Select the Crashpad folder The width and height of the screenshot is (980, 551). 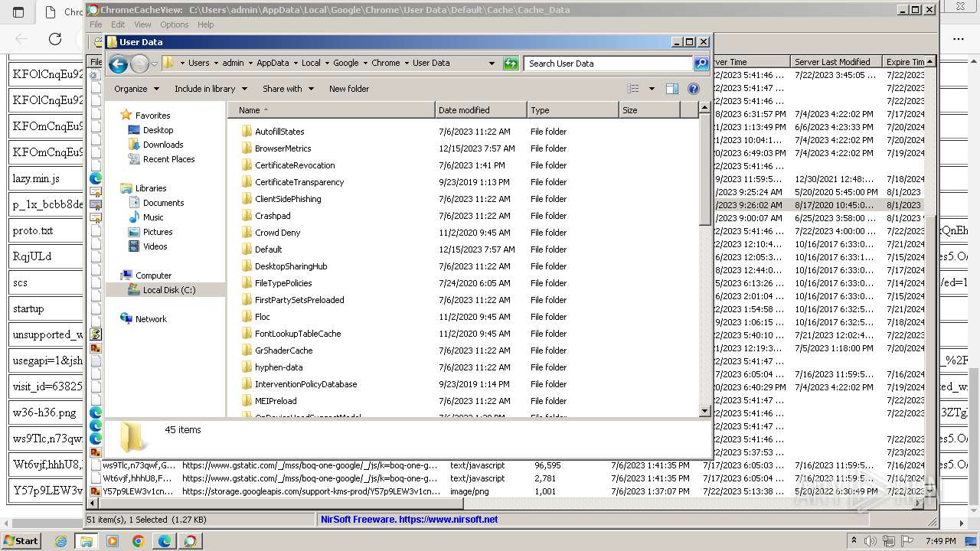[x=273, y=216]
